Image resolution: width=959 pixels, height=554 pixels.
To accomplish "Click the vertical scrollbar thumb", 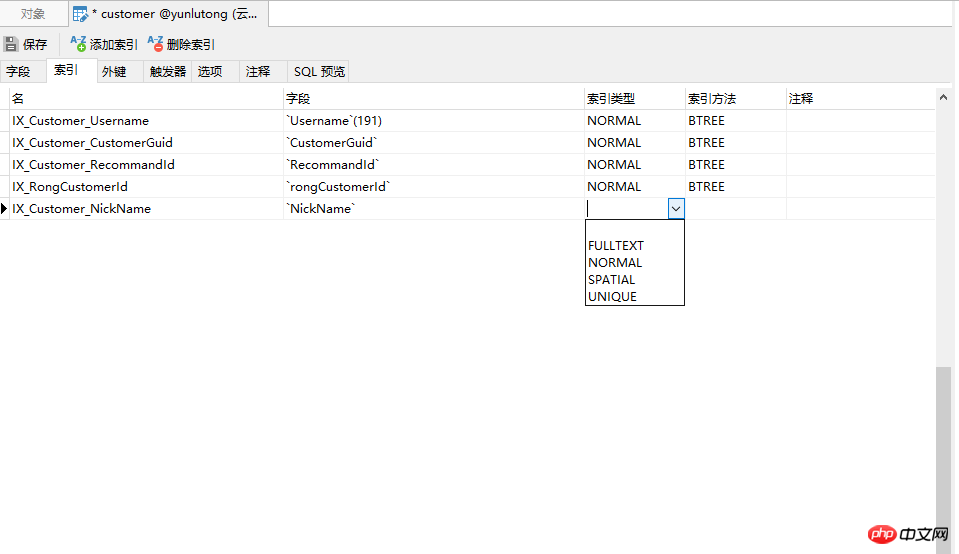I will 943,460.
